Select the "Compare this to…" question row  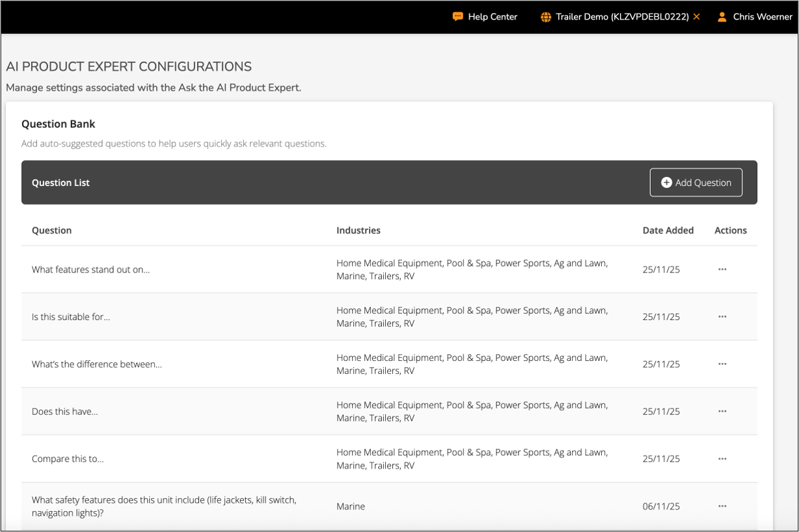tap(68, 459)
